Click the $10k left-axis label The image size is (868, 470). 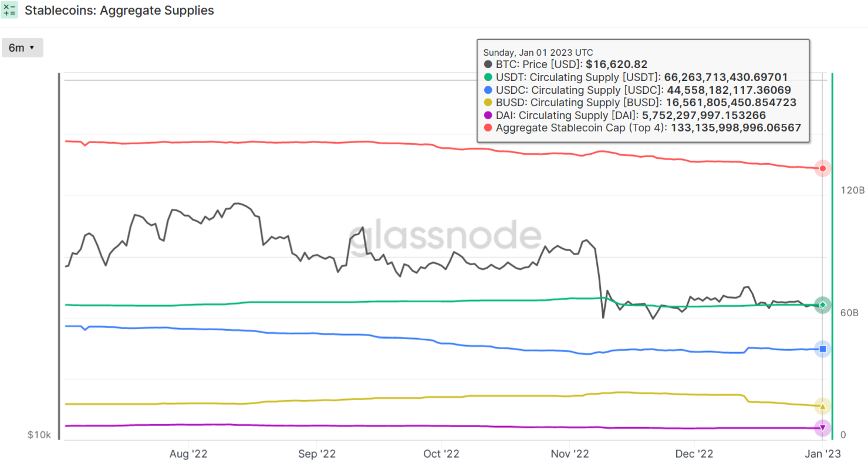pos(39,435)
